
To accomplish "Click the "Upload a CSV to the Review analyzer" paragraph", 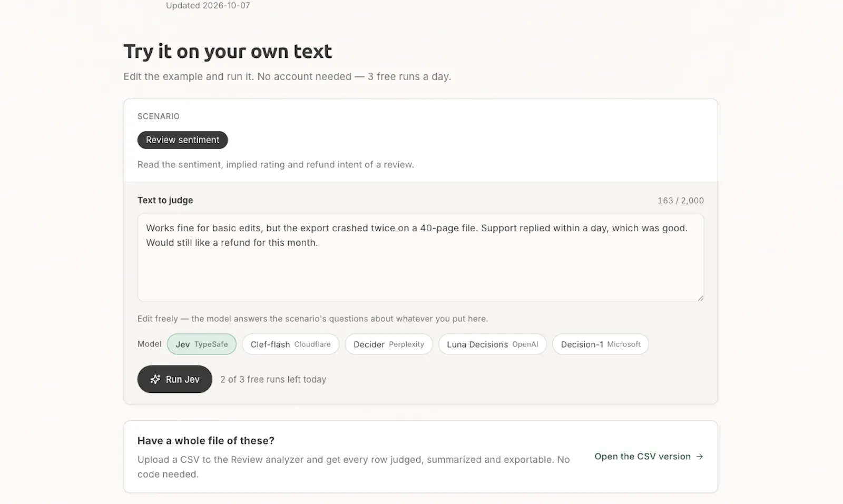I will [x=354, y=467].
